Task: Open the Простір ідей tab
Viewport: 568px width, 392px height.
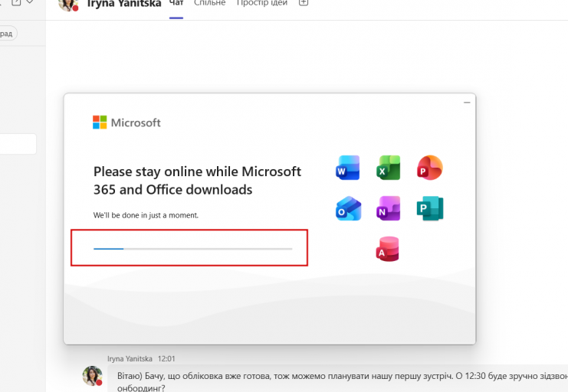Action: 262,4
